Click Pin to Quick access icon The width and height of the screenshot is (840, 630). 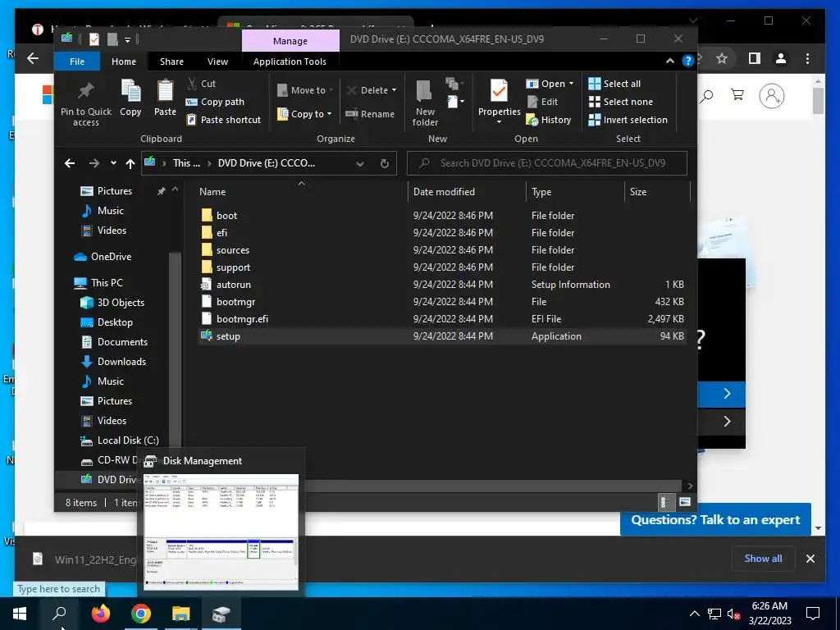point(85,91)
